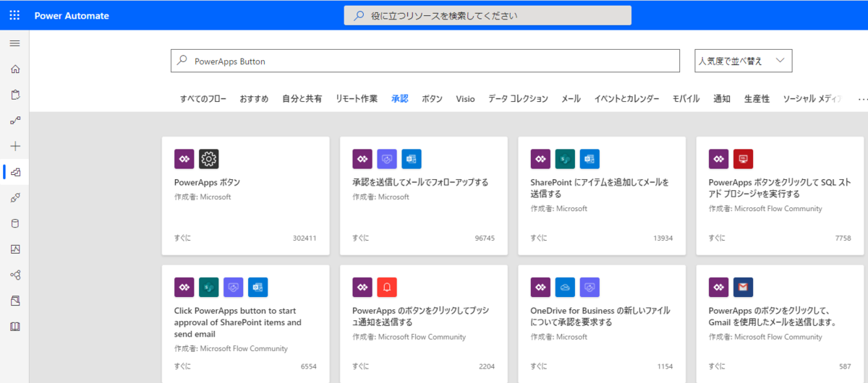Open Learn book icon in sidebar
Image resolution: width=868 pixels, height=383 pixels.
coord(15,327)
